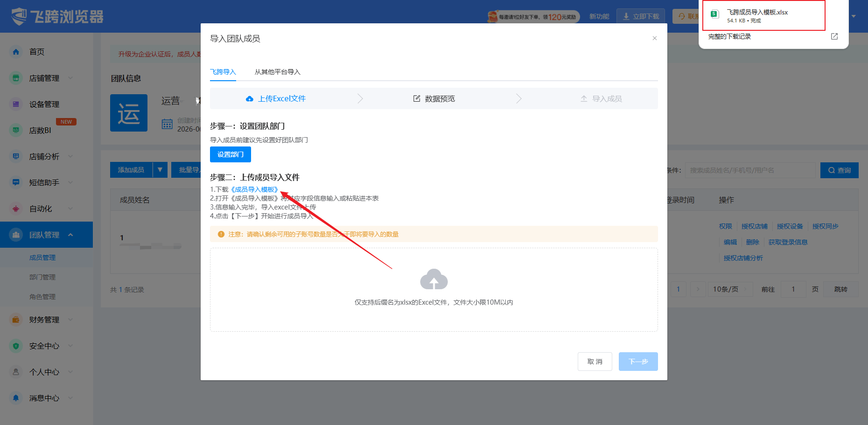The height and width of the screenshot is (425, 868).
Task: Open the downloaded 飞跨成员导入模板.xlsx file
Action: [764, 15]
